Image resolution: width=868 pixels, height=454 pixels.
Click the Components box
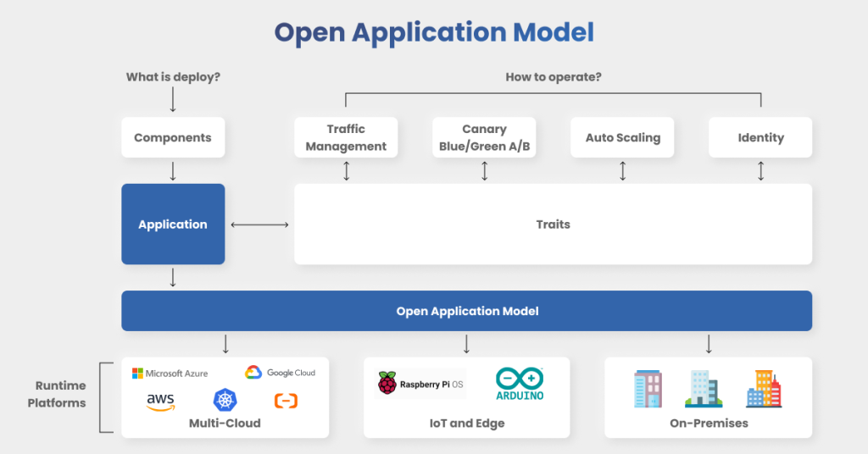click(x=173, y=137)
